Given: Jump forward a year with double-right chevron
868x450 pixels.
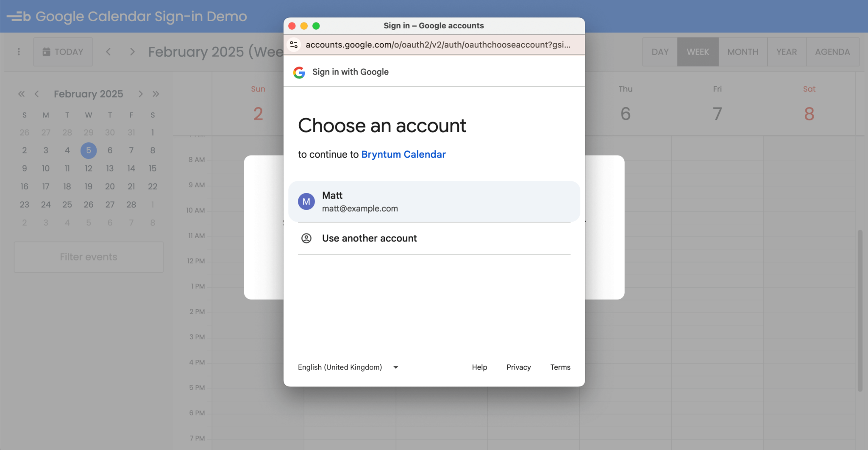Looking at the screenshot, I should (x=156, y=94).
